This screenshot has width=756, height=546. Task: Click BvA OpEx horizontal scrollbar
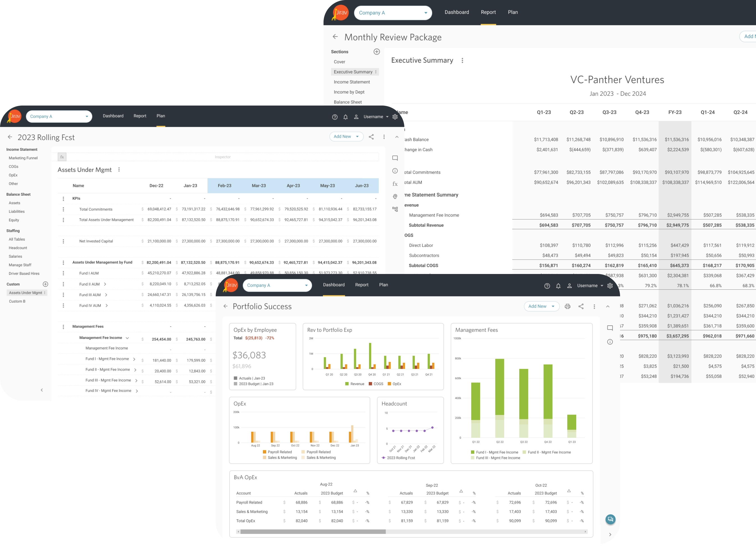[x=313, y=532]
